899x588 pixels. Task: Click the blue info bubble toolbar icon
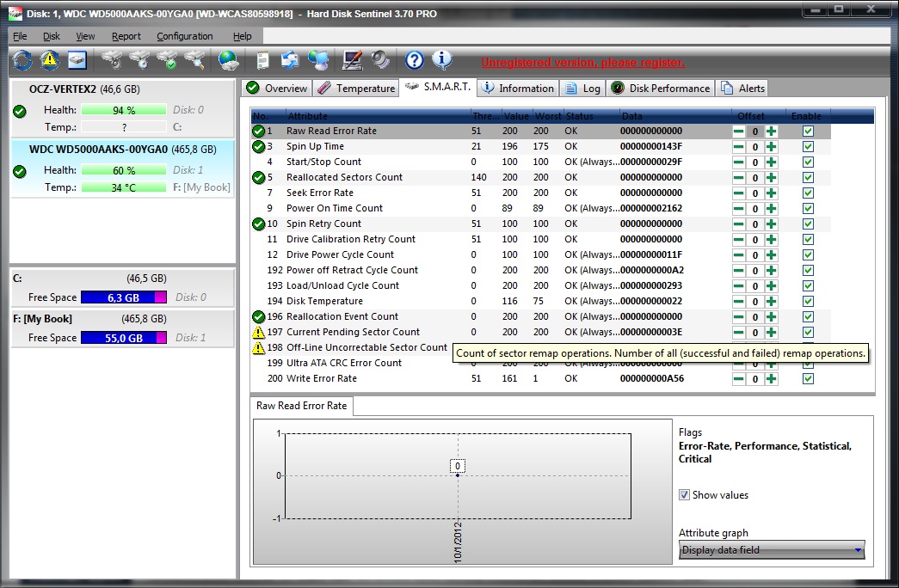[x=441, y=59]
